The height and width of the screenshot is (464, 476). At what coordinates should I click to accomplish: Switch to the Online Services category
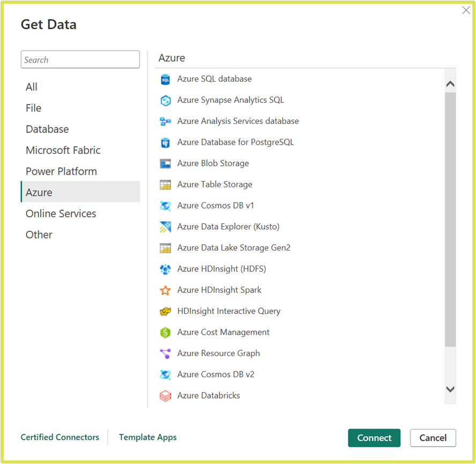pyautogui.click(x=80, y=214)
